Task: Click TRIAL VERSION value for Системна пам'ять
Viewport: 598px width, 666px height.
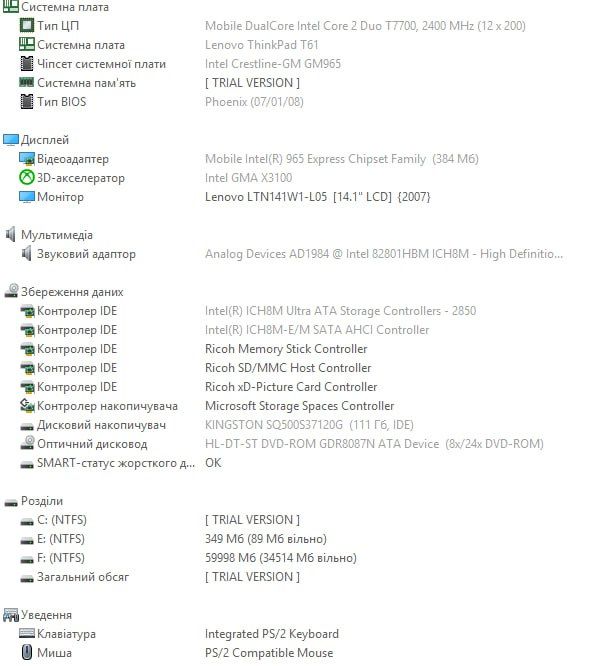Action: [252, 83]
